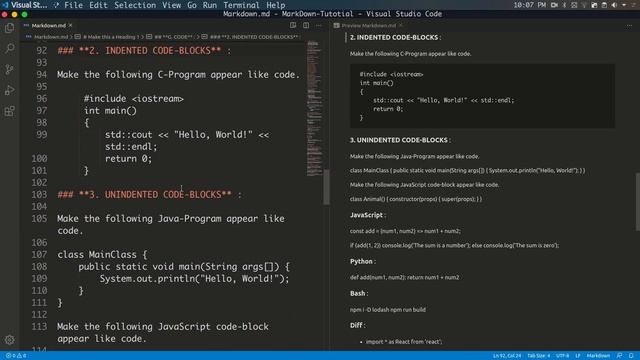Click Markdown language mode in status bar
Screen dimensions: 640x360
598,356
